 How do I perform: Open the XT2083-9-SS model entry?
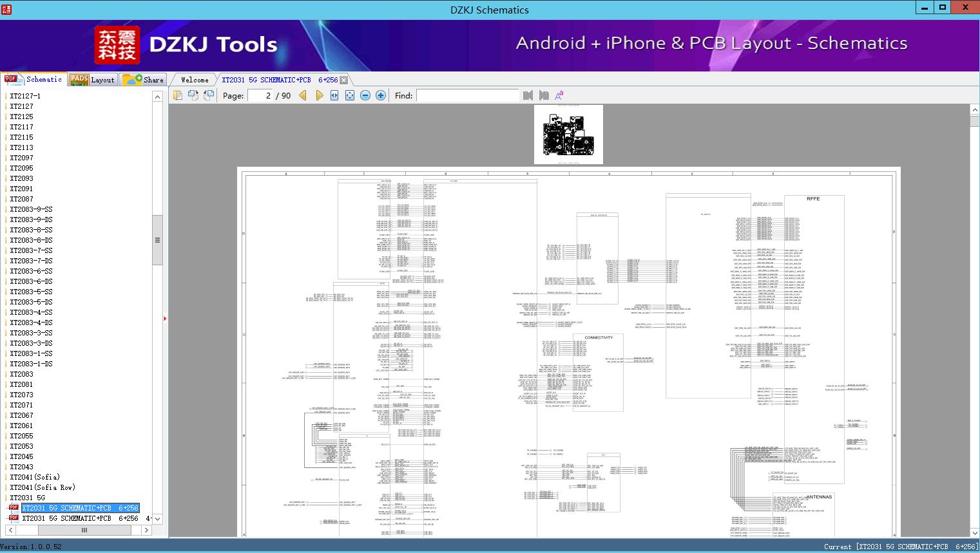coord(31,209)
